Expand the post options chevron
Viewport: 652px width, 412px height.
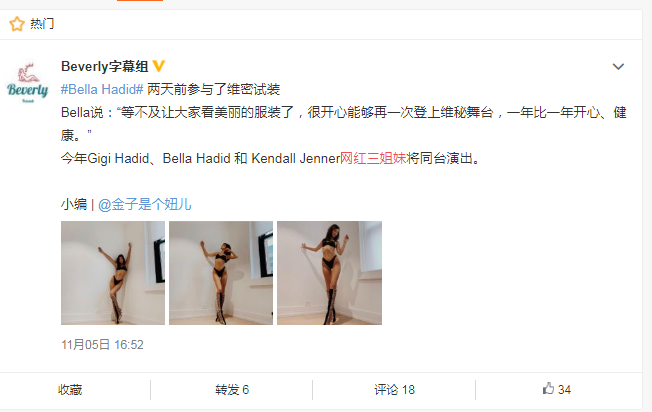click(x=618, y=67)
